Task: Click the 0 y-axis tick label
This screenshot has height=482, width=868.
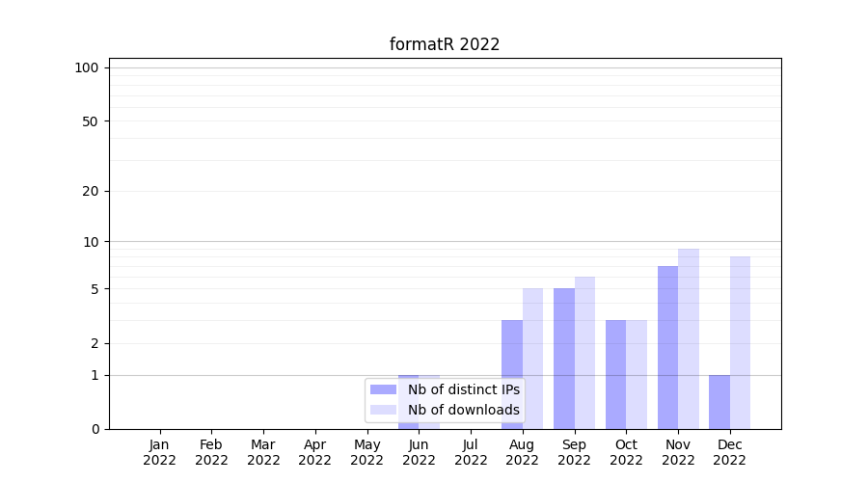Action: [x=95, y=429]
